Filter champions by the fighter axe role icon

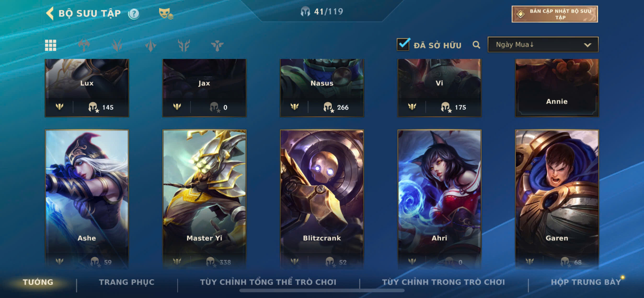[84, 45]
